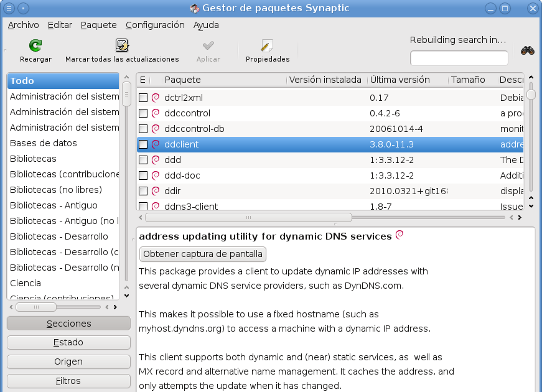This screenshot has height=392, width=542.
Task: Toggle the checkbox for dctrl2xml
Action: [143, 98]
